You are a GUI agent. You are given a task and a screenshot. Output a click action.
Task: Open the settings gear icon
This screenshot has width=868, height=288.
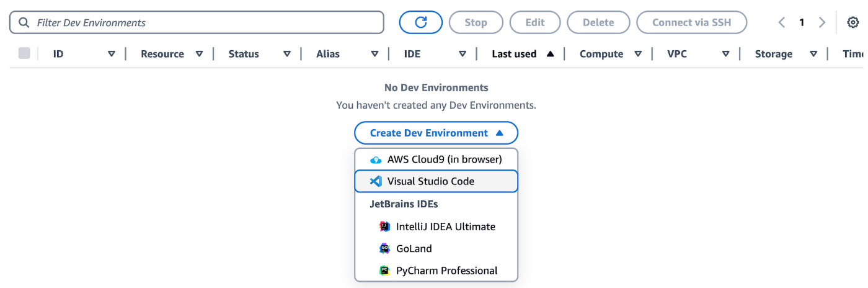point(853,22)
